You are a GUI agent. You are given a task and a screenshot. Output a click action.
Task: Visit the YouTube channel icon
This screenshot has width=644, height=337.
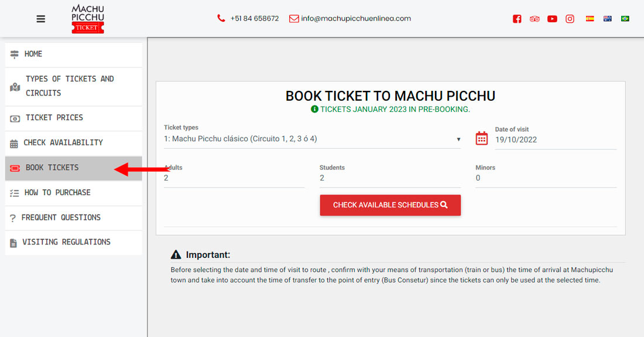552,19
